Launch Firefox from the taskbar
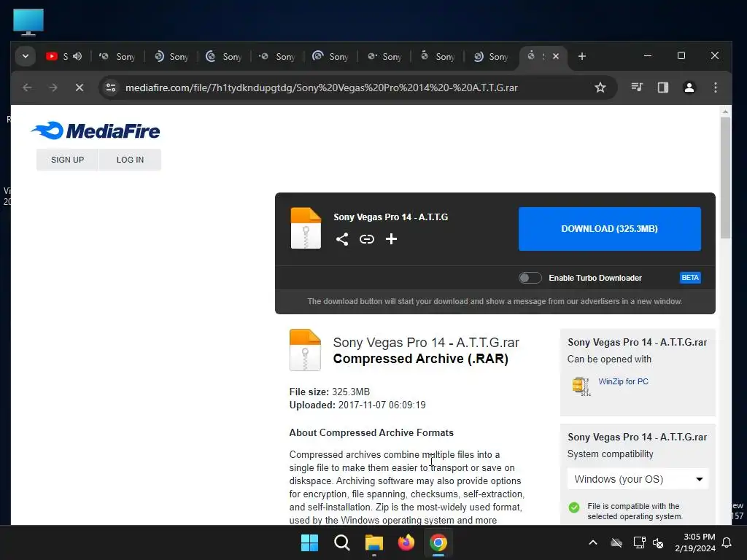The width and height of the screenshot is (747, 560). coord(406,542)
